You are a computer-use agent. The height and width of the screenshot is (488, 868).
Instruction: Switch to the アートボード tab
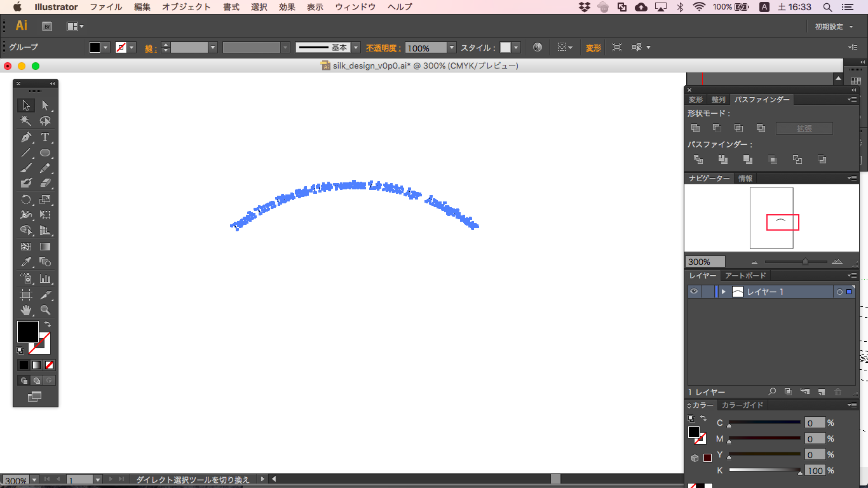click(745, 275)
